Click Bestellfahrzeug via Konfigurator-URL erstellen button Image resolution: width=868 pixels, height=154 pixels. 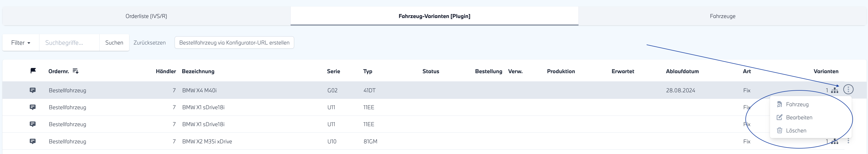click(x=234, y=43)
